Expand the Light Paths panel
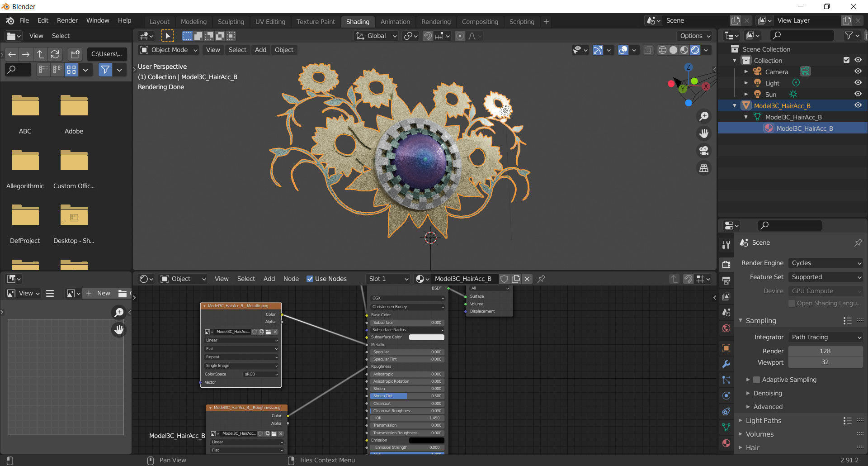 (x=763, y=420)
